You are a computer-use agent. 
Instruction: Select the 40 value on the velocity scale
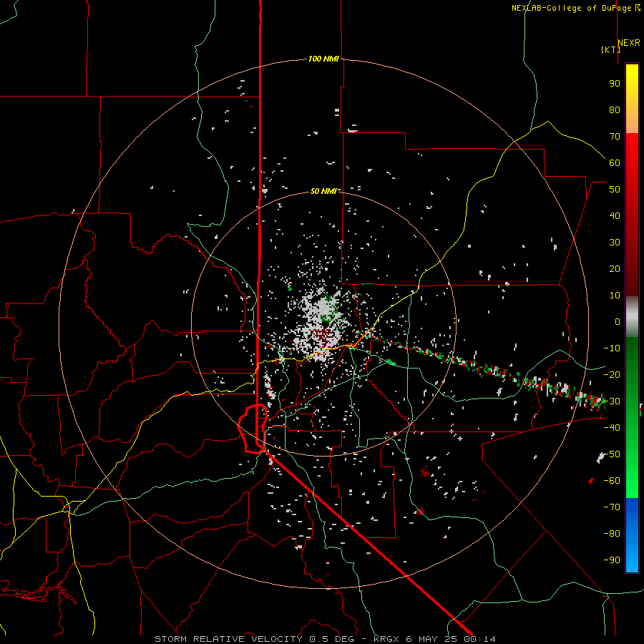pos(615,216)
